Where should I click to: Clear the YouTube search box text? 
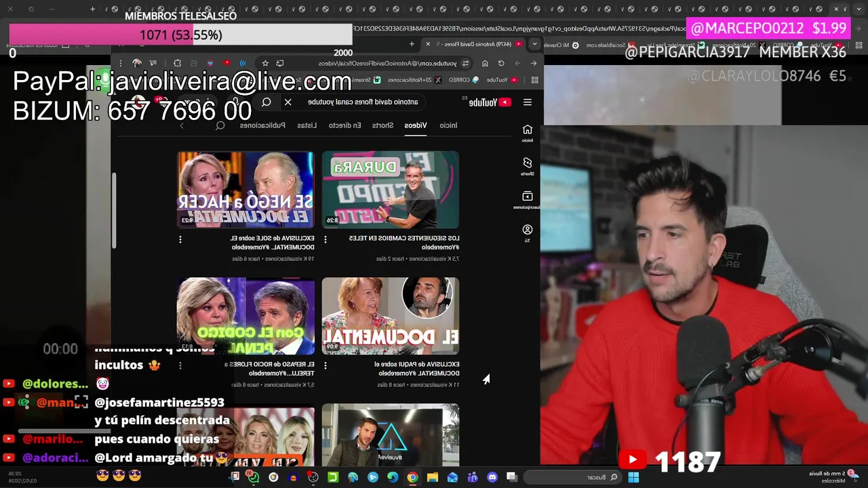click(288, 102)
